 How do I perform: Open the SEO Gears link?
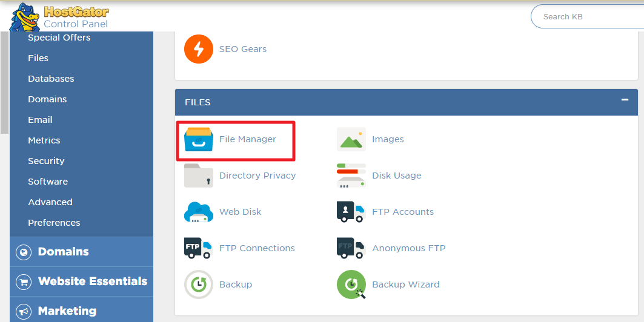tap(243, 49)
